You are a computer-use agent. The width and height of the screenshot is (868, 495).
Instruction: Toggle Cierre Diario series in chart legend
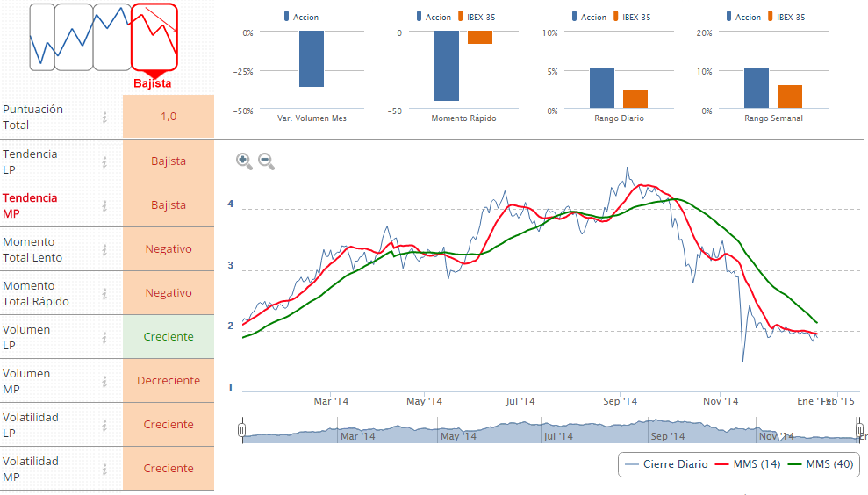click(x=666, y=464)
